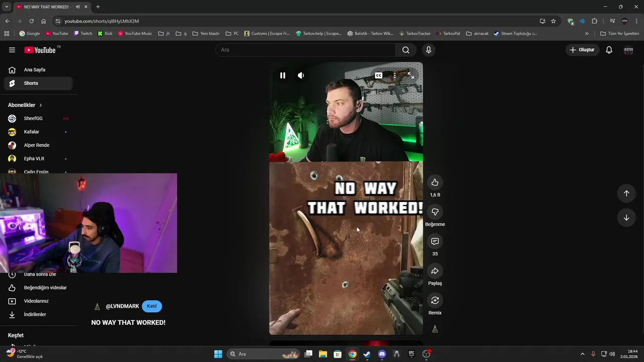The width and height of the screenshot is (644, 362).
Task: Bookmark this page with star icon
Action: click(x=553, y=21)
